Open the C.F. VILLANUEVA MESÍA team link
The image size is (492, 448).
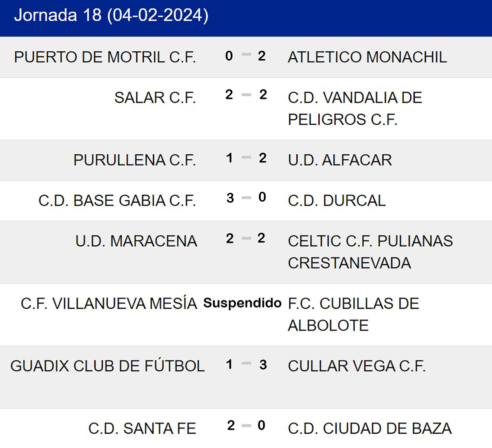point(109,304)
